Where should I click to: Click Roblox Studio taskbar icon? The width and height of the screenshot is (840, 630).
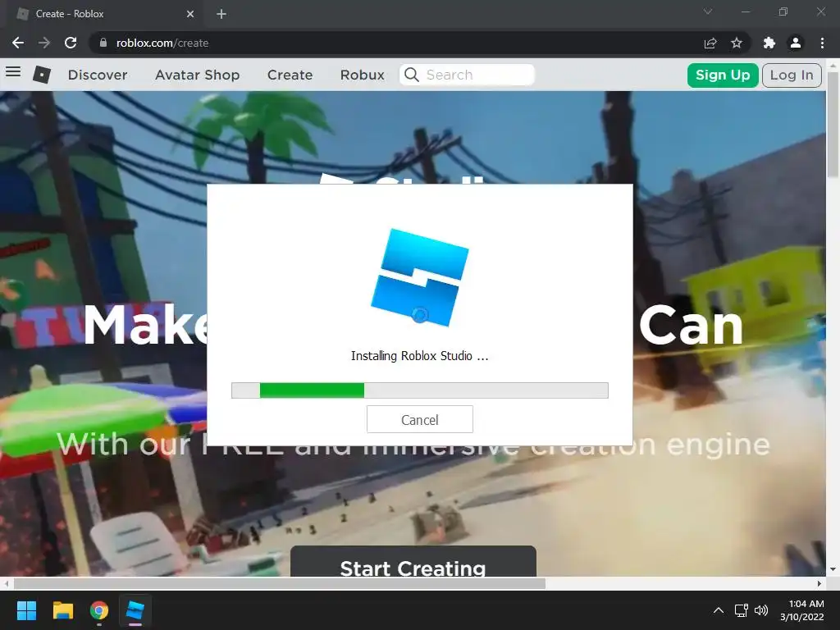tap(135, 610)
